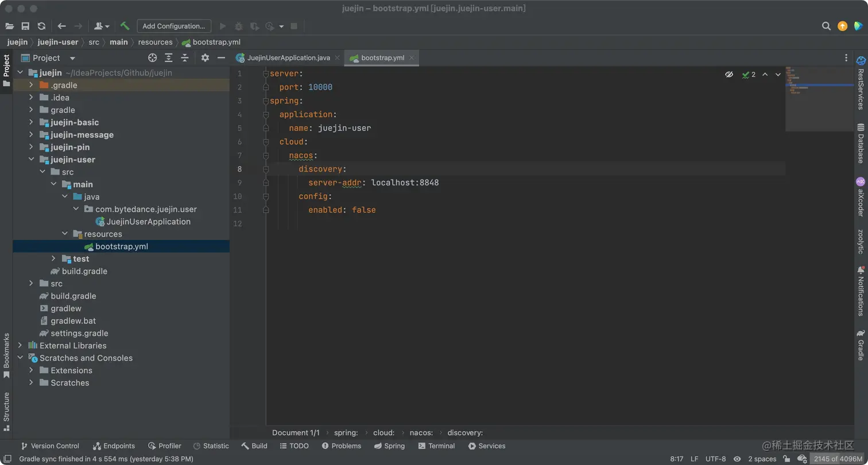Fold the spring block on line 3
Viewport: 868px width, 465px height.
coord(266,101)
